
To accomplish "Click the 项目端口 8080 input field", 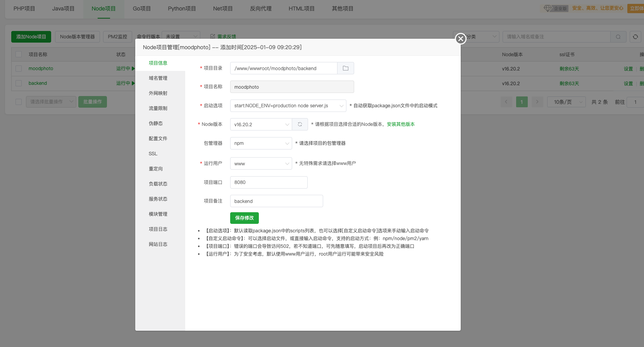I will 269,182.
